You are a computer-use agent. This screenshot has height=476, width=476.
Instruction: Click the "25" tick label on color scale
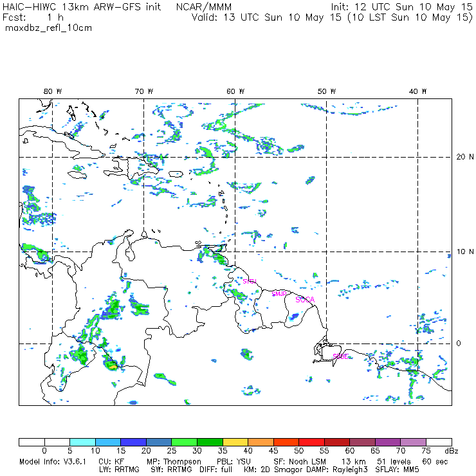172,451
